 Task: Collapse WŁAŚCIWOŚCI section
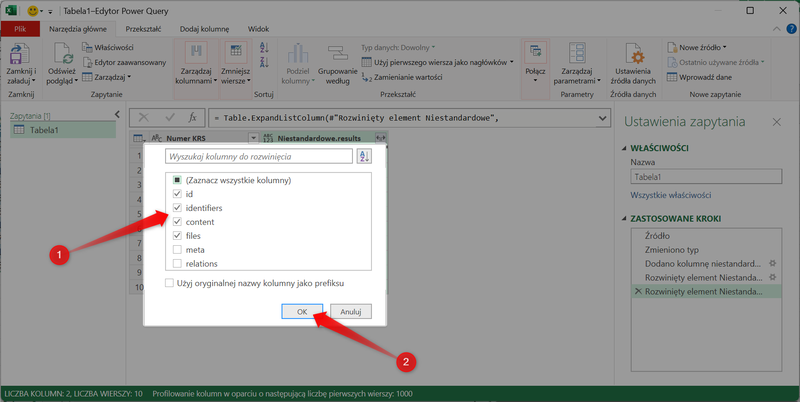coord(624,148)
